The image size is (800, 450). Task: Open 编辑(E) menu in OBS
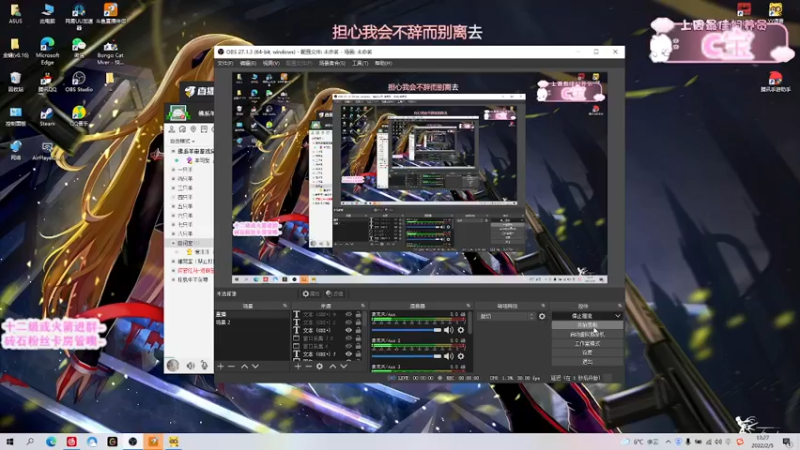(247, 63)
